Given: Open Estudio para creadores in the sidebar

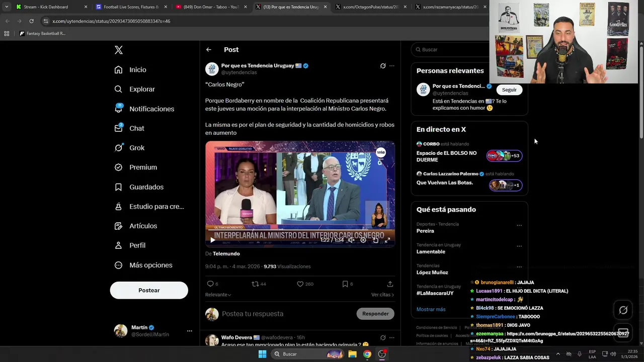Looking at the screenshot, I should [x=149, y=206].
